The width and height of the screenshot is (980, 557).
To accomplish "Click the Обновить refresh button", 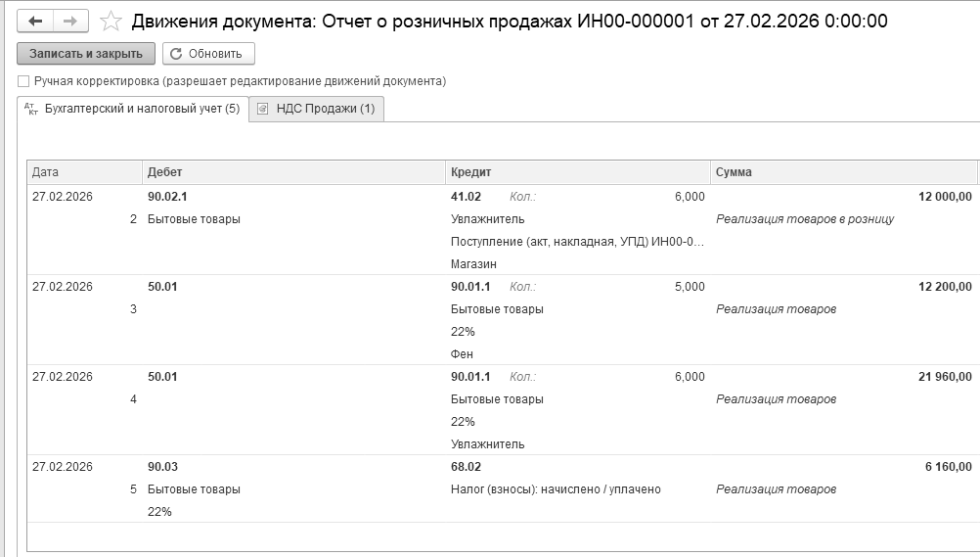I will [208, 54].
